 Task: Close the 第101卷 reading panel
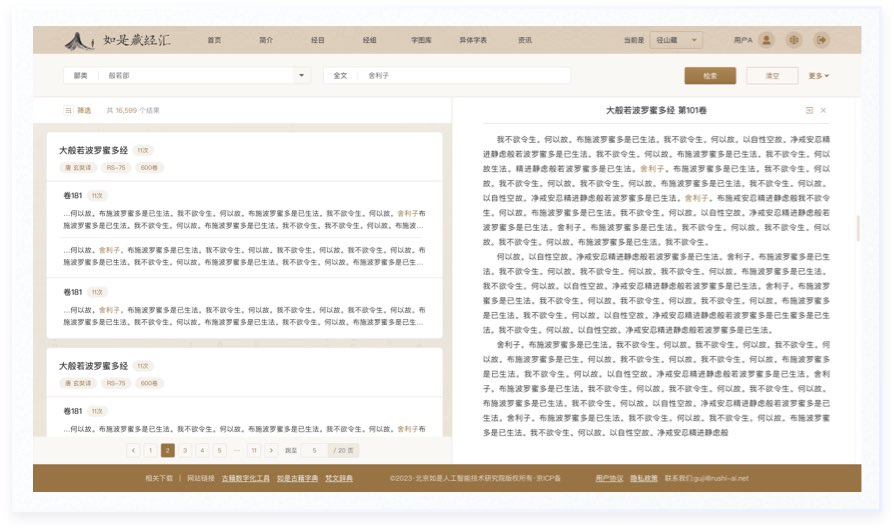coord(823,110)
